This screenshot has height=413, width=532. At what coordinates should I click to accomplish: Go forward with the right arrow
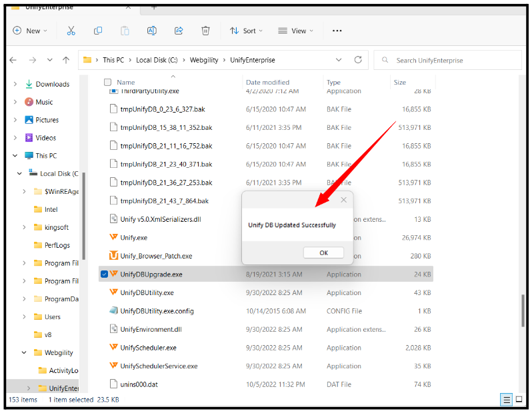[32, 61]
